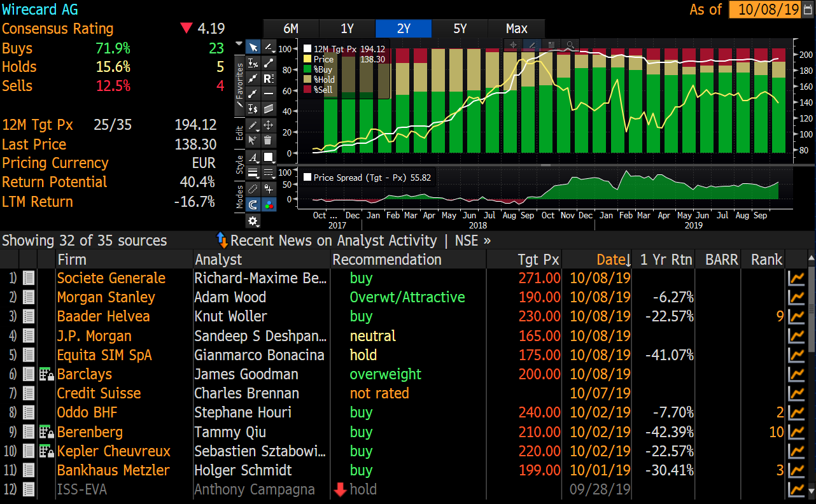
Task: Collapse the chart toolbar with top triangle
Action: click(x=239, y=44)
